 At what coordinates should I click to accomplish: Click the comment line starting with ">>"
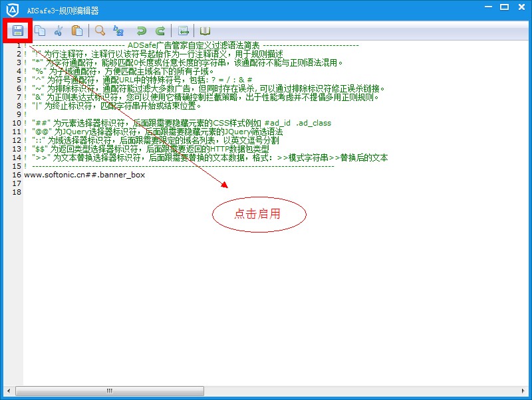(206, 157)
